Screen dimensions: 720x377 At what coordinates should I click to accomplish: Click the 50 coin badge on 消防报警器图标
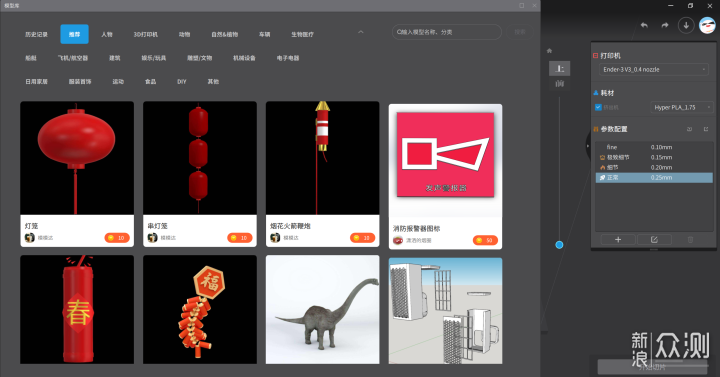pyautogui.click(x=485, y=240)
